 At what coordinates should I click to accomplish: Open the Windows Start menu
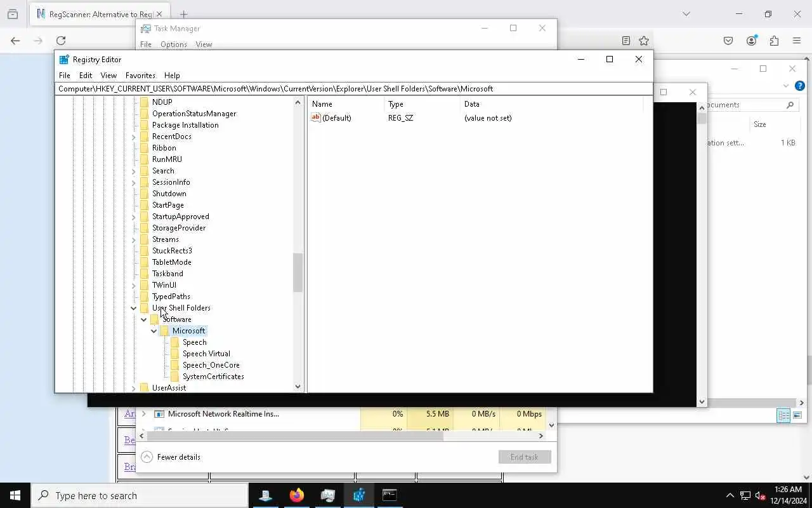click(x=15, y=495)
